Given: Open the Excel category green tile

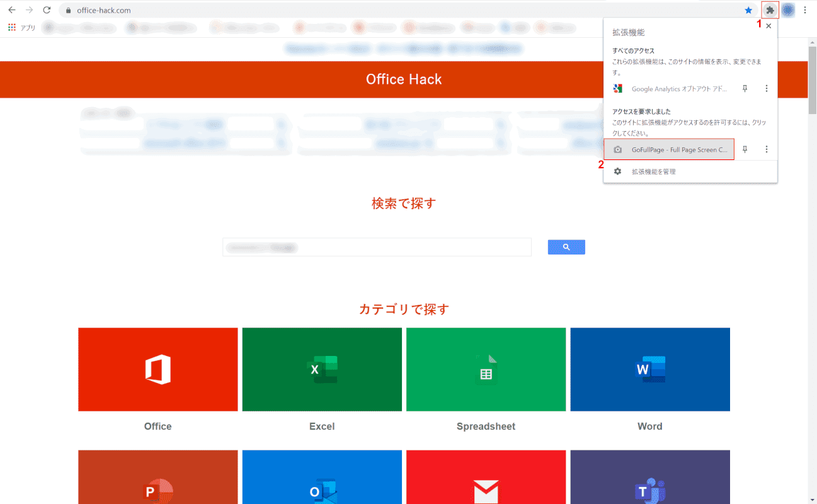Looking at the screenshot, I should (x=322, y=369).
